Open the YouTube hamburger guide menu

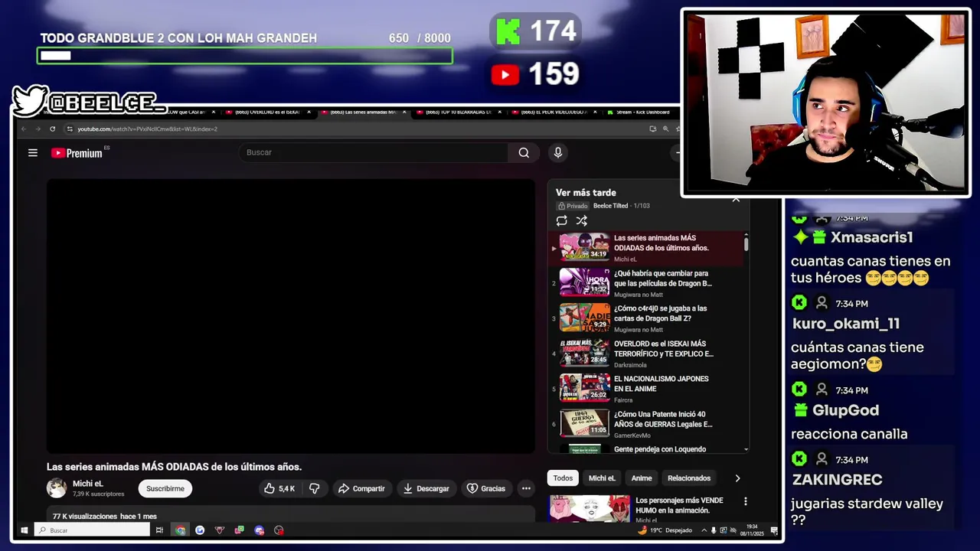33,153
